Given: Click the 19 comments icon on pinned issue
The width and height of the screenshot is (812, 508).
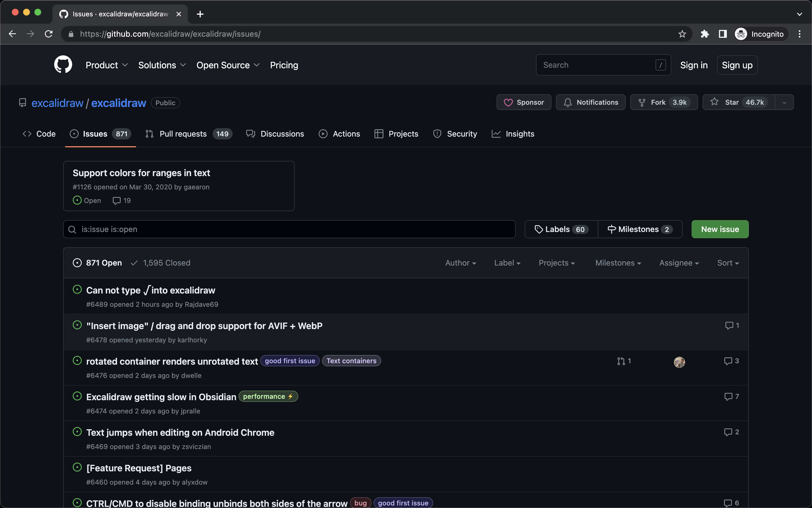Looking at the screenshot, I should click(x=122, y=201).
